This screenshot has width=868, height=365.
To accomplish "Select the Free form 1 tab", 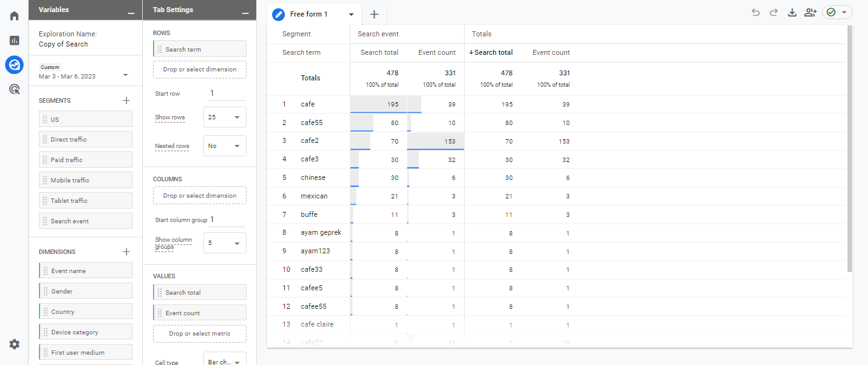I will pyautogui.click(x=308, y=14).
